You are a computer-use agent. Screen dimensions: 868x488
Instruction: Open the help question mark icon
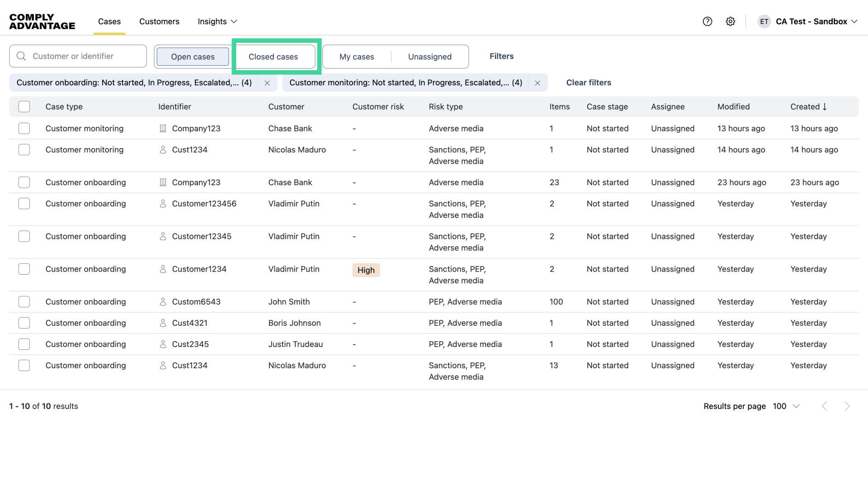708,21
